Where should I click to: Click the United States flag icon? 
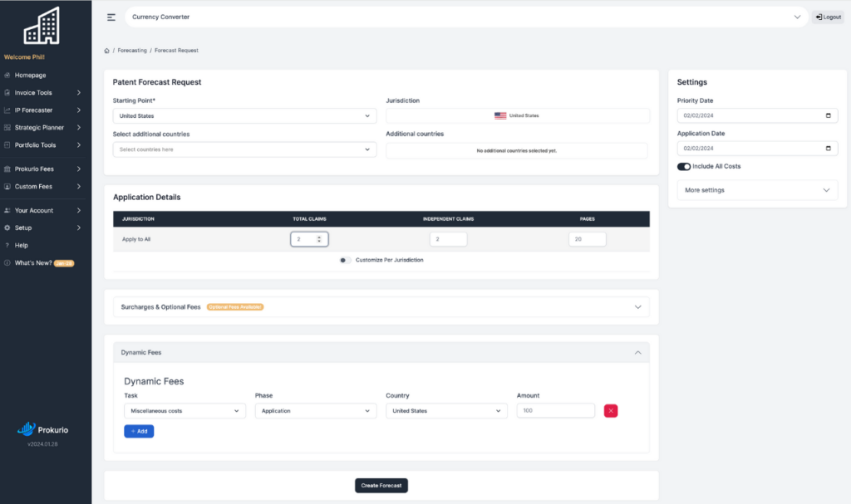coord(500,115)
